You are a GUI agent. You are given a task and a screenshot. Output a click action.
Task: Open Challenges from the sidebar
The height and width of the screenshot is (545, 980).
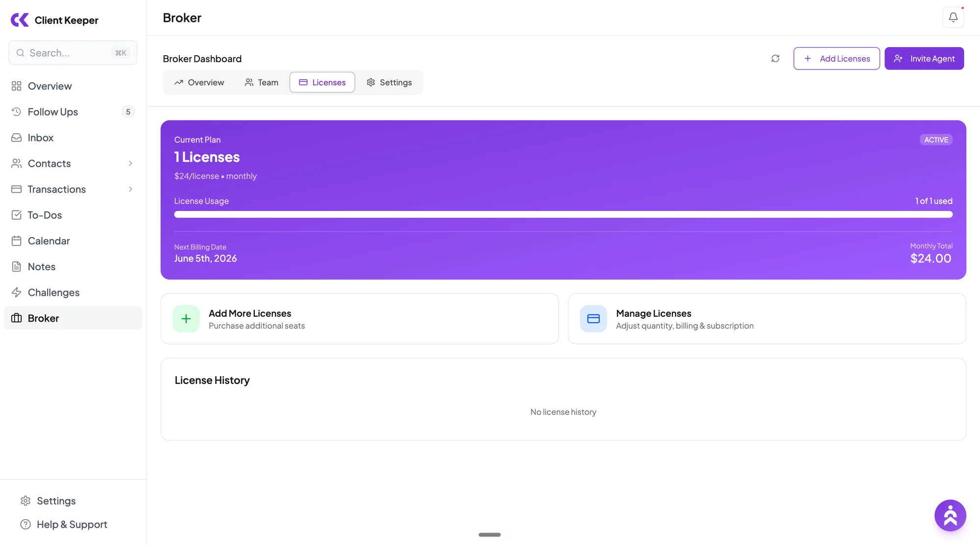click(73, 292)
